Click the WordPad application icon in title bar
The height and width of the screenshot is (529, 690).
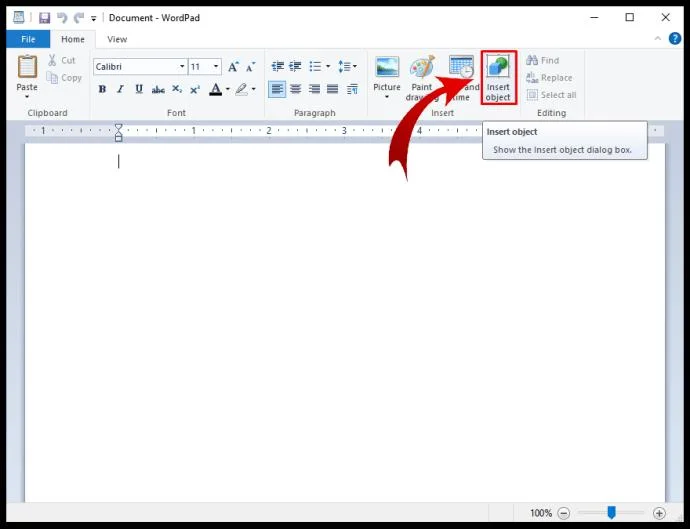(18, 18)
